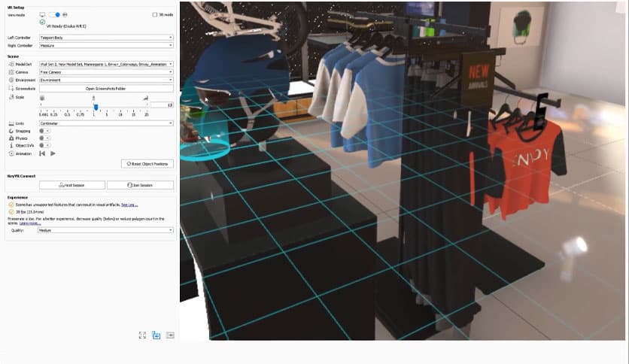This screenshot has width=629, height=364.
Task: Open the Model Set dropdown
Action: 106,64
